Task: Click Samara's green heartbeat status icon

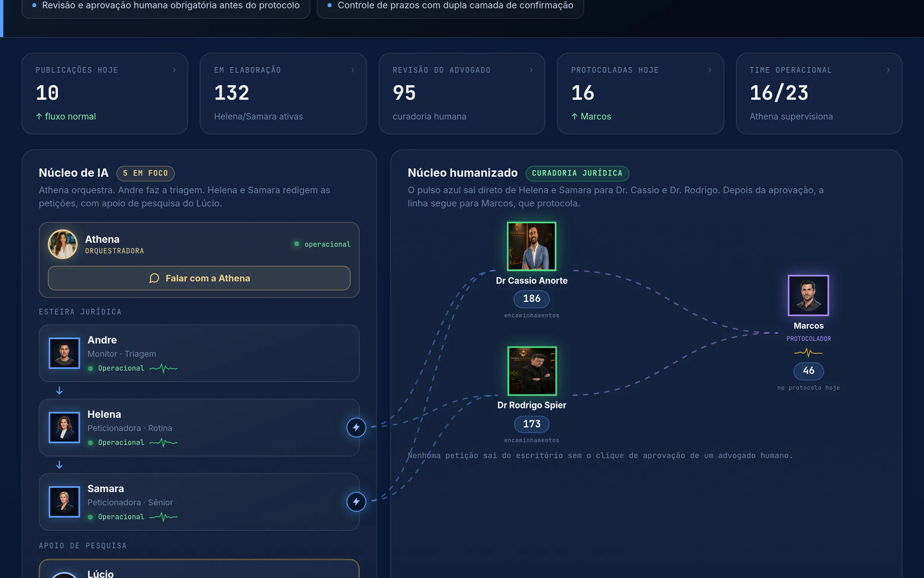Action: (163, 517)
